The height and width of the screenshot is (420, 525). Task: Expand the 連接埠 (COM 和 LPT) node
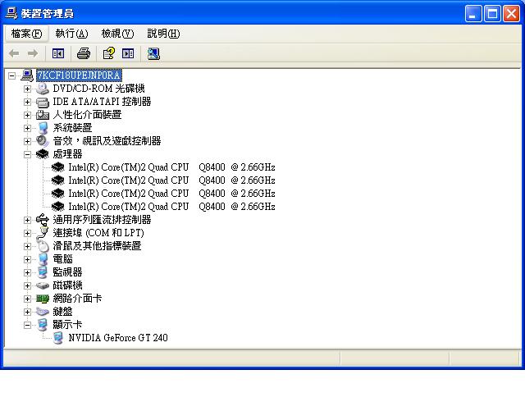tap(27, 233)
